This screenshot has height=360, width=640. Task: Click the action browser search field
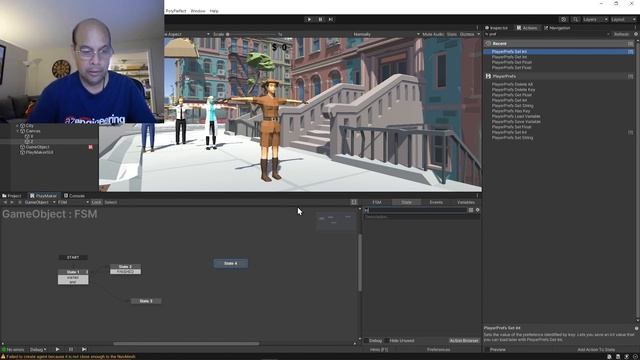(547, 34)
